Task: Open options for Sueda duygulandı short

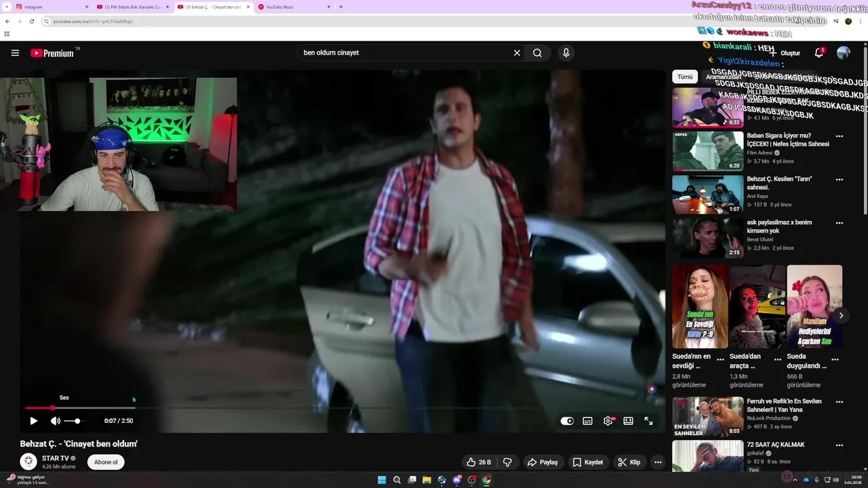Action: coord(835,359)
